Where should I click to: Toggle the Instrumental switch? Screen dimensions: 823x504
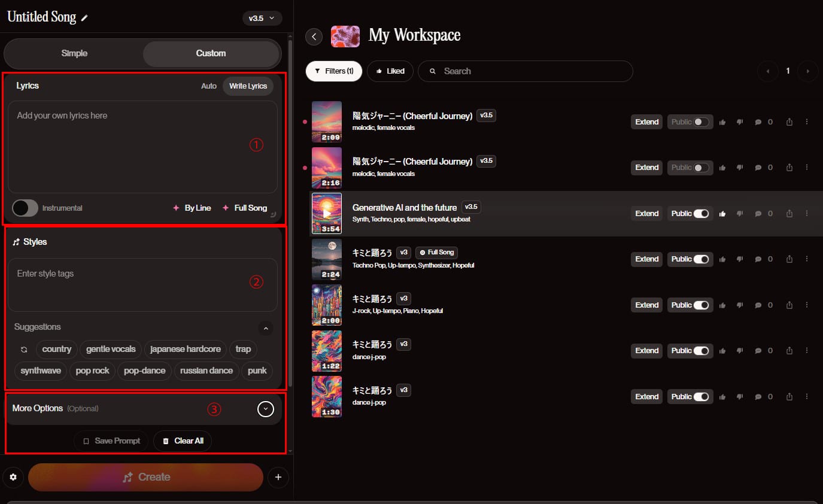[25, 208]
